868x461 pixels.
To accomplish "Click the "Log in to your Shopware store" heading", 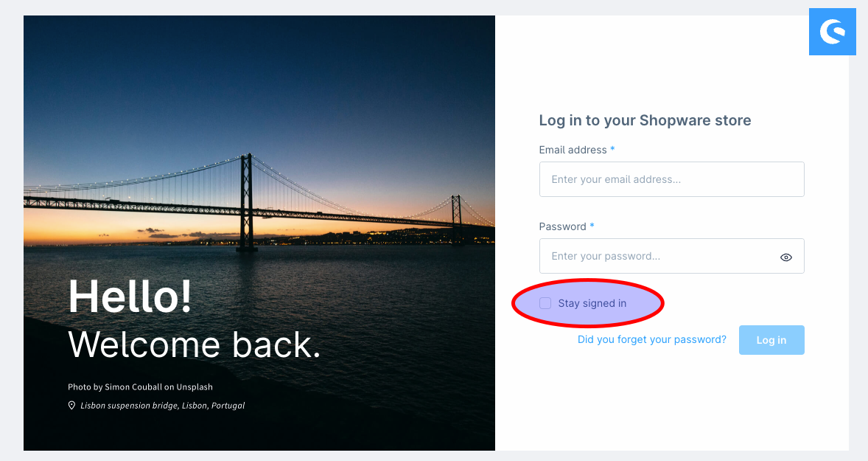I will (x=645, y=120).
